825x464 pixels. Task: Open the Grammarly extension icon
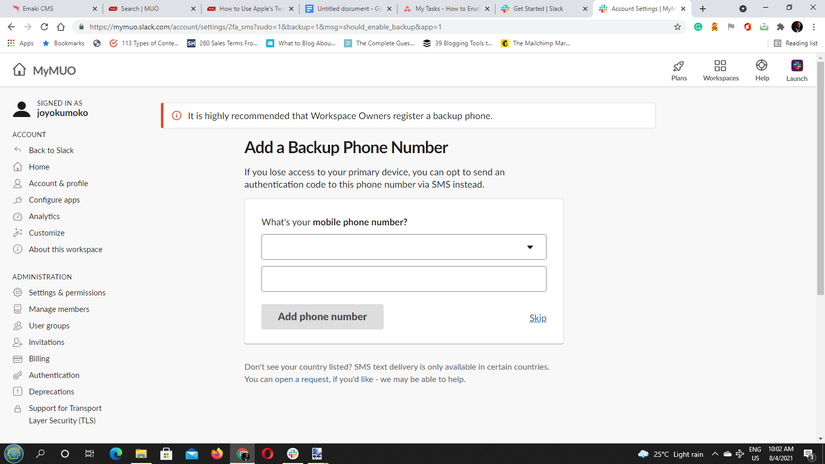tap(698, 27)
